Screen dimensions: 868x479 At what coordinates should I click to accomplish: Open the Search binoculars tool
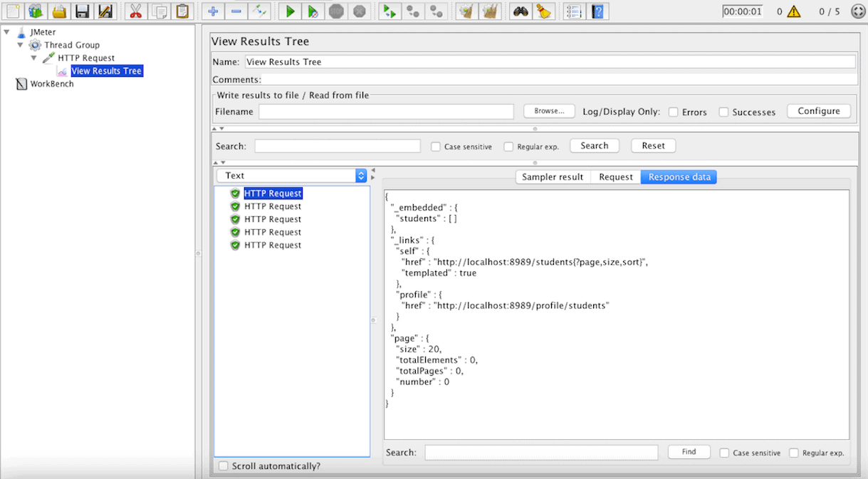521,11
